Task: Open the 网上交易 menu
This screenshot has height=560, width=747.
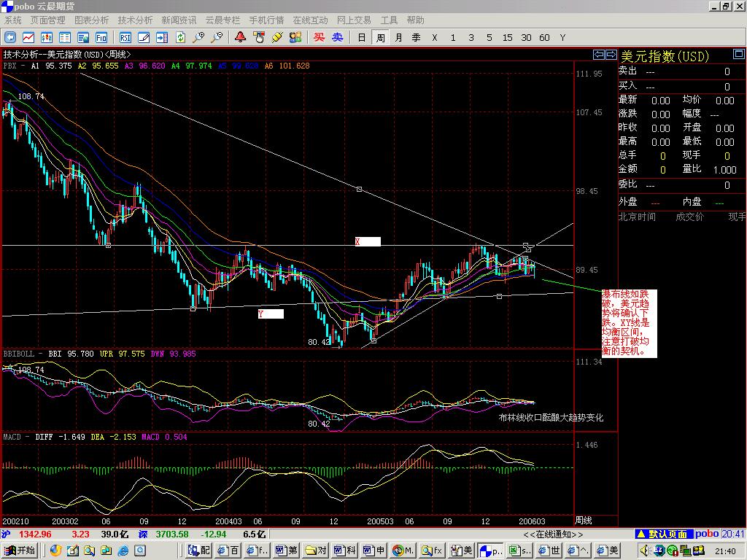Action: (x=354, y=20)
